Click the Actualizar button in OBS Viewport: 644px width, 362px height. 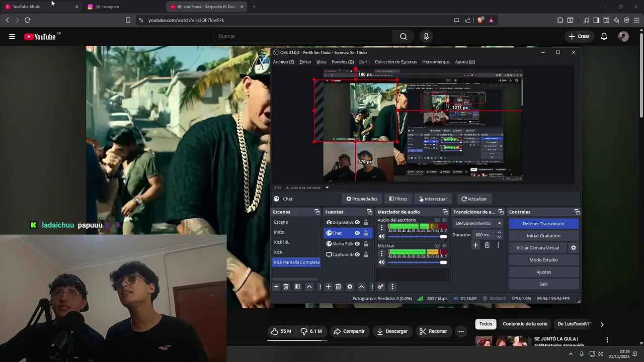click(474, 199)
